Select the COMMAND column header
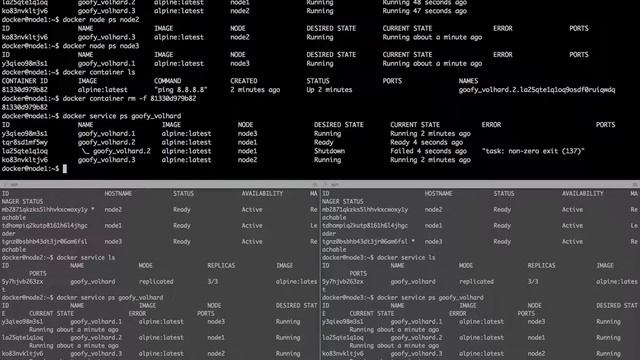The width and height of the screenshot is (640, 360). click(x=167, y=81)
